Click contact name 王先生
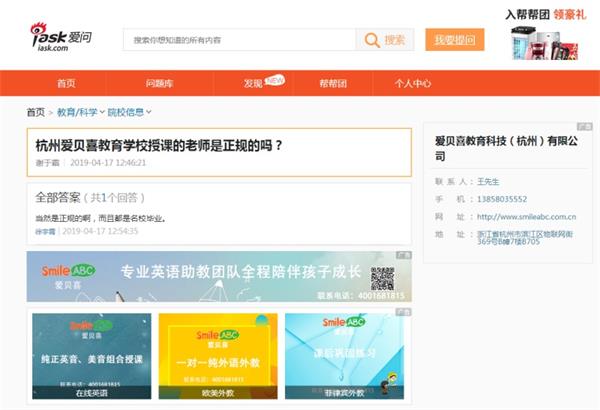The width and height of the screenshot is (600, 410). (x=488, y=181)
